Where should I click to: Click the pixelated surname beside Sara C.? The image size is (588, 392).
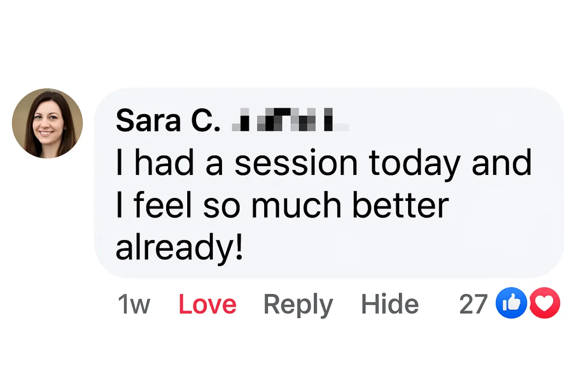290,120
